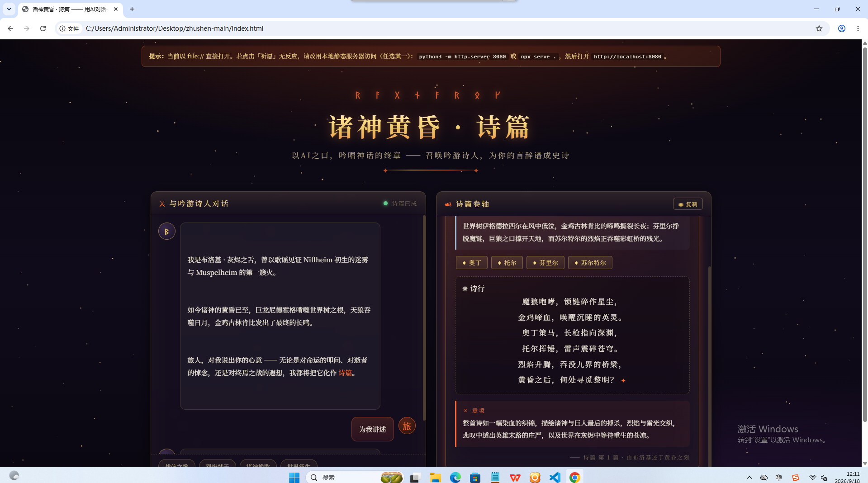Viewport: 868px width, 483px height.
Task: Select the 苏尔特尔 tag chip
Action: pyautogui.click(x=590, y=263)
